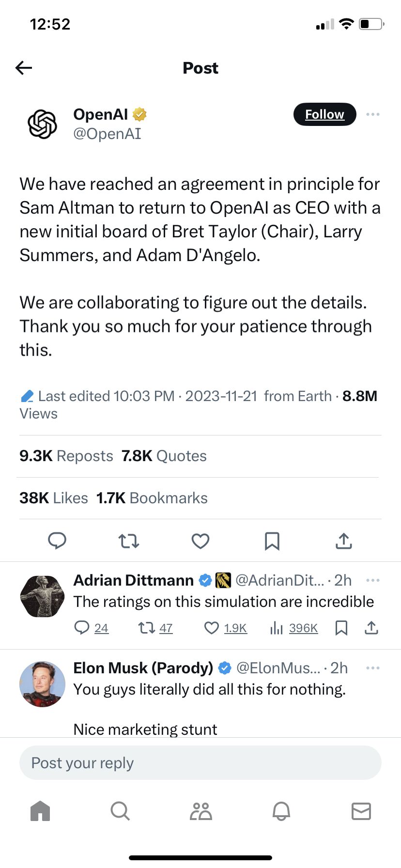Follow the OpenAI account
Image resolution: width=401 pixels, height=868 pixels.
(324, 114)
